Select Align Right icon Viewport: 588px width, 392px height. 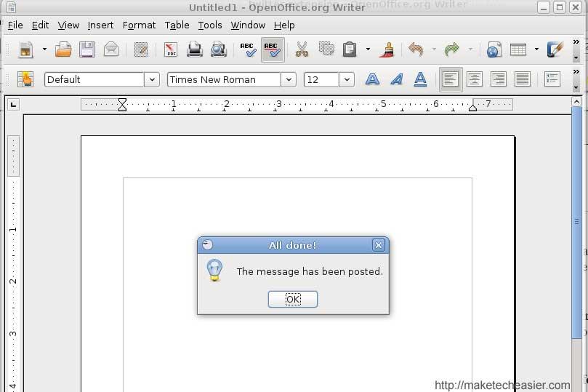click(x=499, y=79)
